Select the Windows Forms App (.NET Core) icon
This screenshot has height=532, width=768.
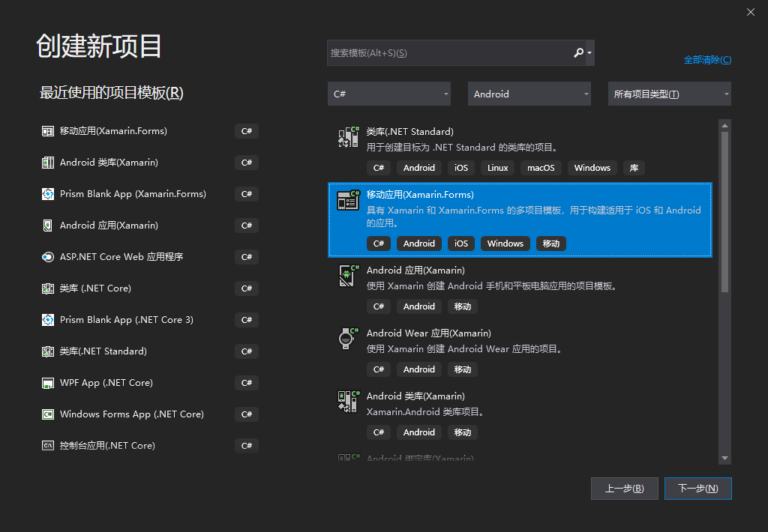(x=47, y=414)
